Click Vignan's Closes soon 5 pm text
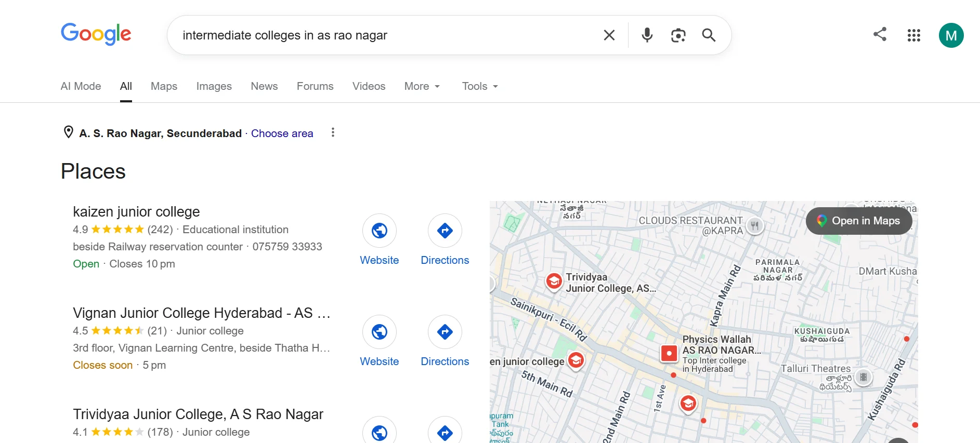 tap(120, 365)
